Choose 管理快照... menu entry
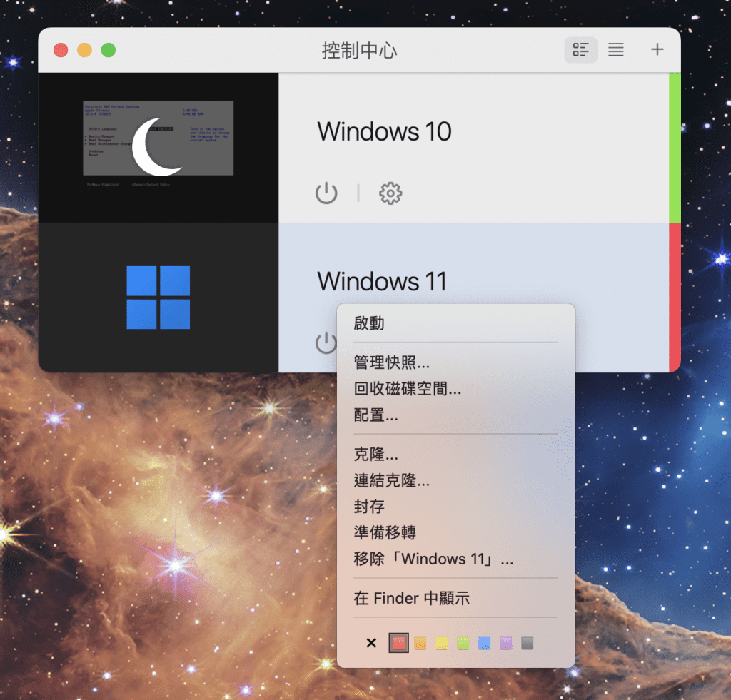 point(392,362)
